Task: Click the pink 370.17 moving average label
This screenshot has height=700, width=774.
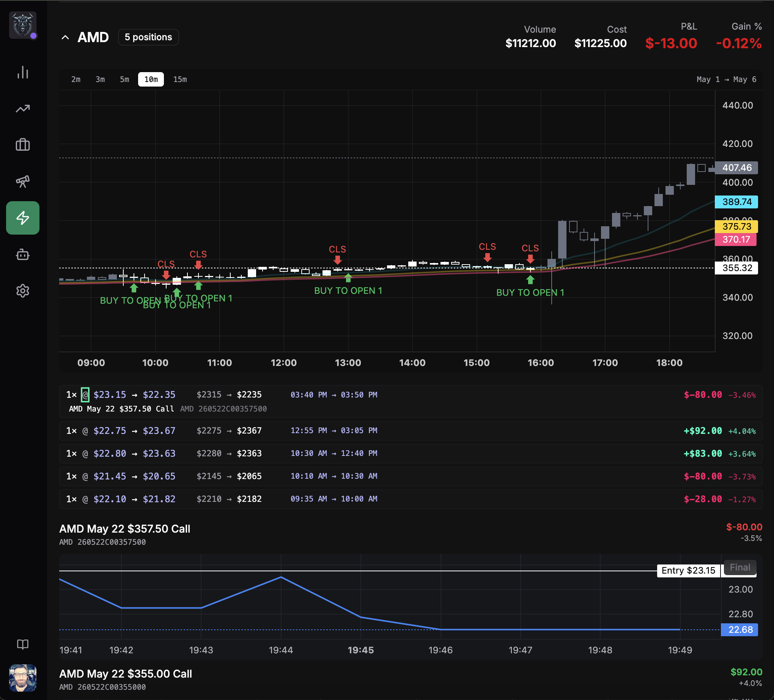Action: 736,240
